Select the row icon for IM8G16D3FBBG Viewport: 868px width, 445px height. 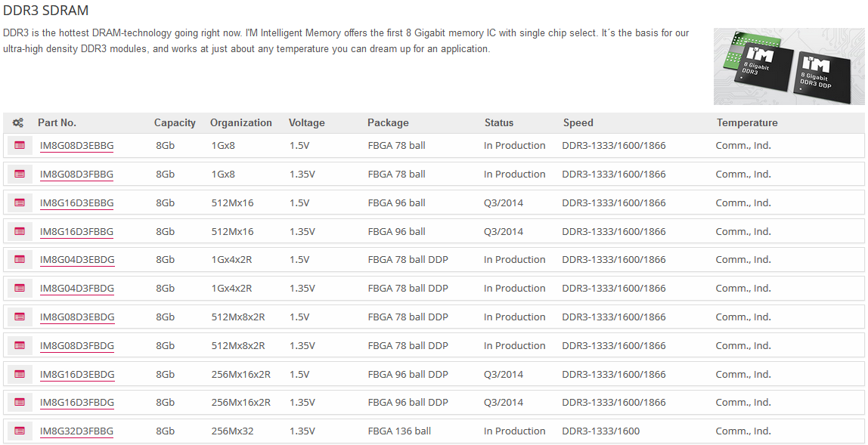(x=20, y=231)
